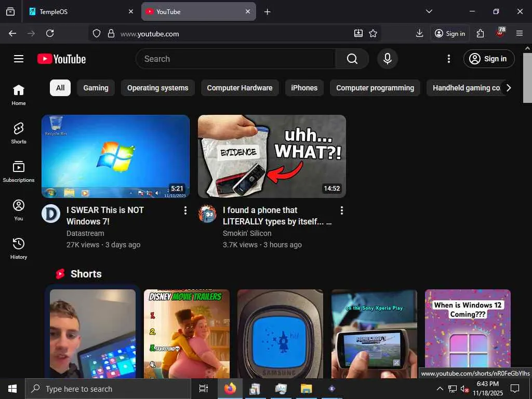
Task: Open options for phone types itself video
Action: 342,210
